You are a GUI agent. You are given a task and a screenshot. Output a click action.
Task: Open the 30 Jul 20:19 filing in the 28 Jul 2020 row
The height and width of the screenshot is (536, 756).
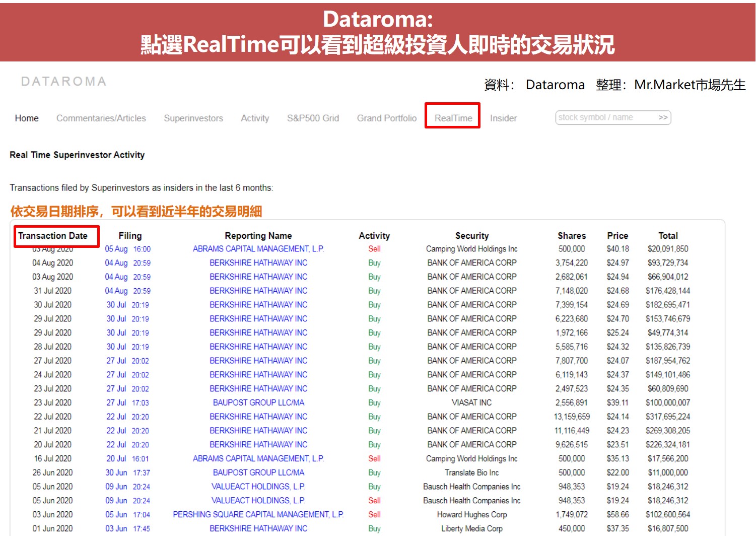[128, 347]
